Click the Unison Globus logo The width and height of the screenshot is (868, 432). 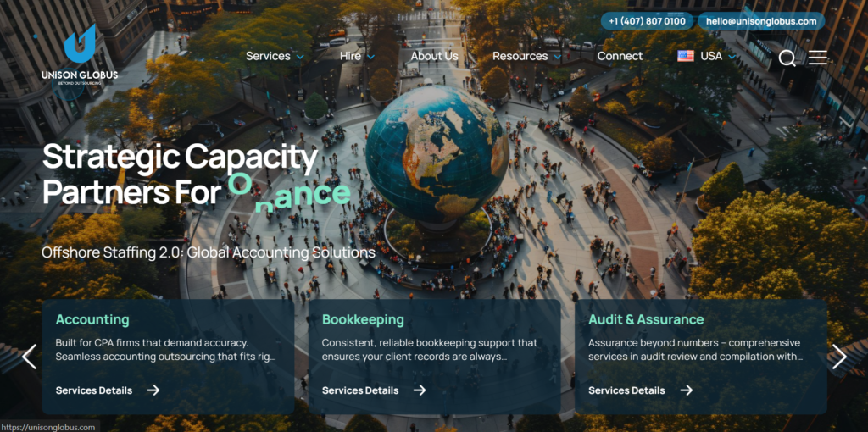coord(79,55)
